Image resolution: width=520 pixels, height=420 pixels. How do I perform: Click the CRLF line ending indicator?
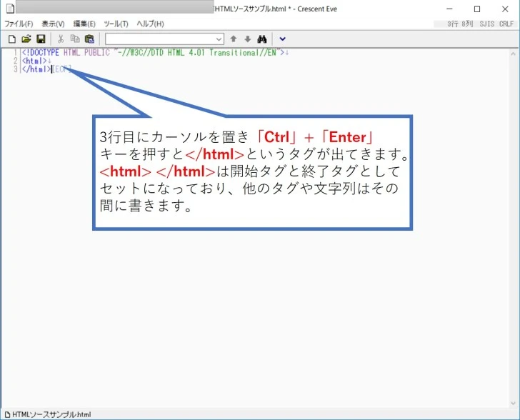click(x=506, y=24)
